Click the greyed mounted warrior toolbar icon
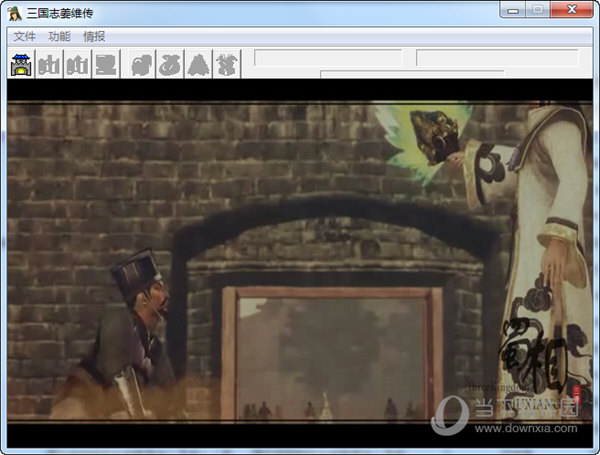 coord(227,64)
